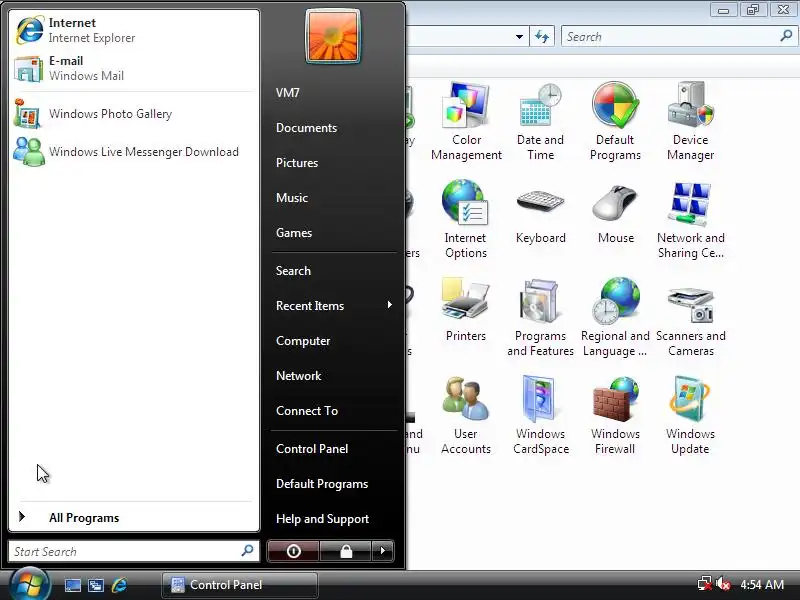
Task: Click the refresh button in address bar
Action: pyautogui.click(x=542, y=37)
